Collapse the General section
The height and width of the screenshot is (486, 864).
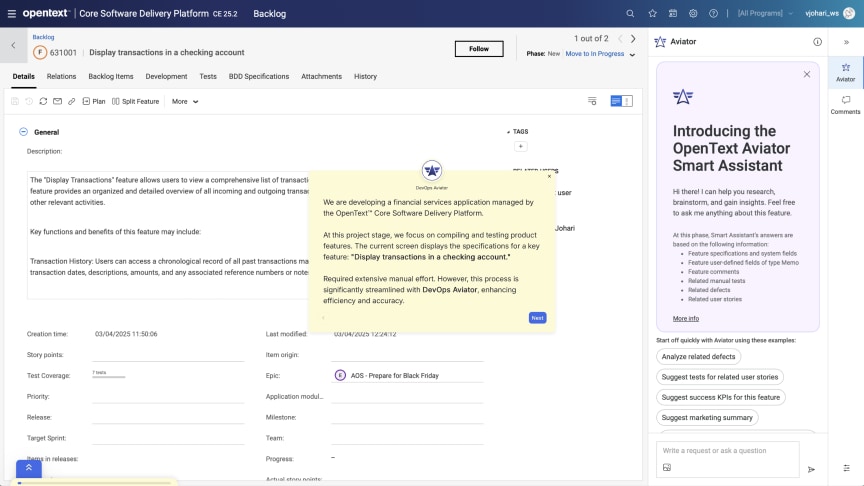[x=23, y=132]
